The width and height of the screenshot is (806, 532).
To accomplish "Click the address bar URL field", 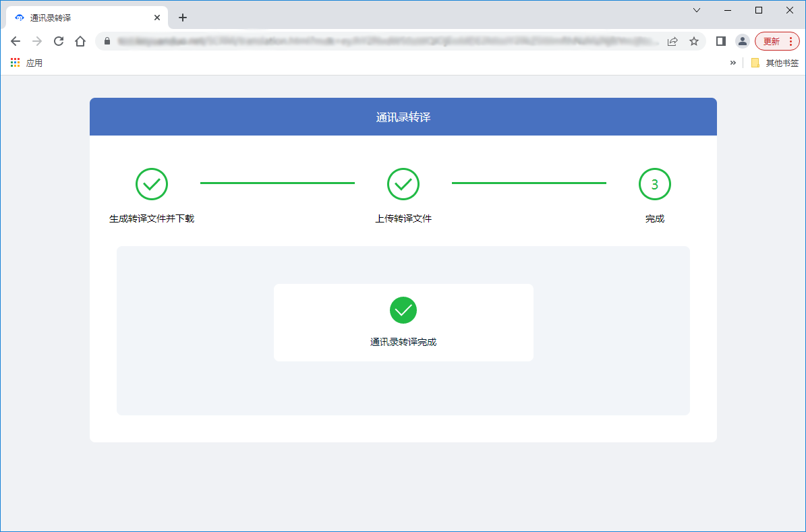I will [384, 41].
